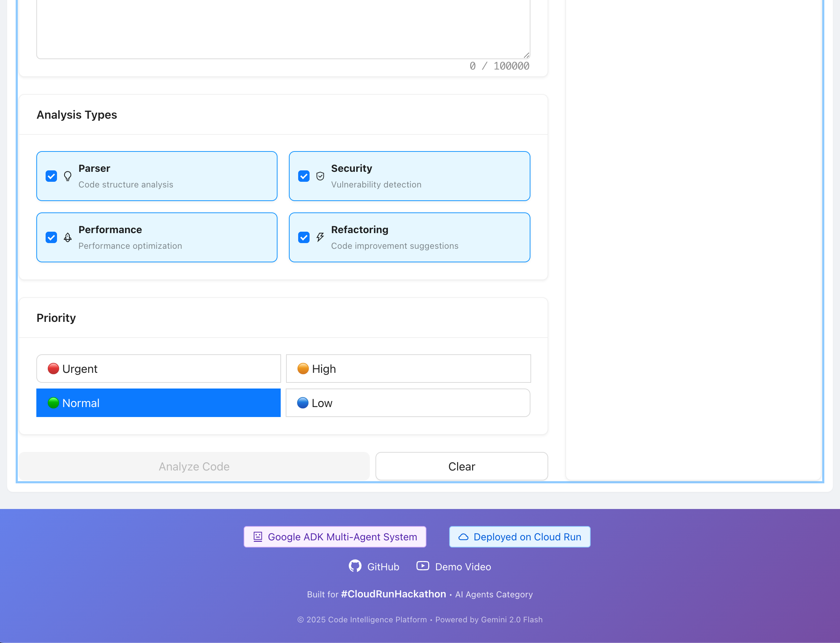Viewport: 840px width, 643px height.
Task: Click the lightbulb icon in Parser card
Action: (68, 176)
